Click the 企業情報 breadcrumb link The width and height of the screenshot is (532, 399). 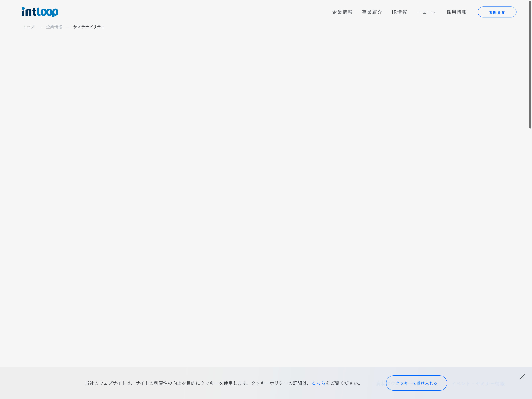click(54, 27)
